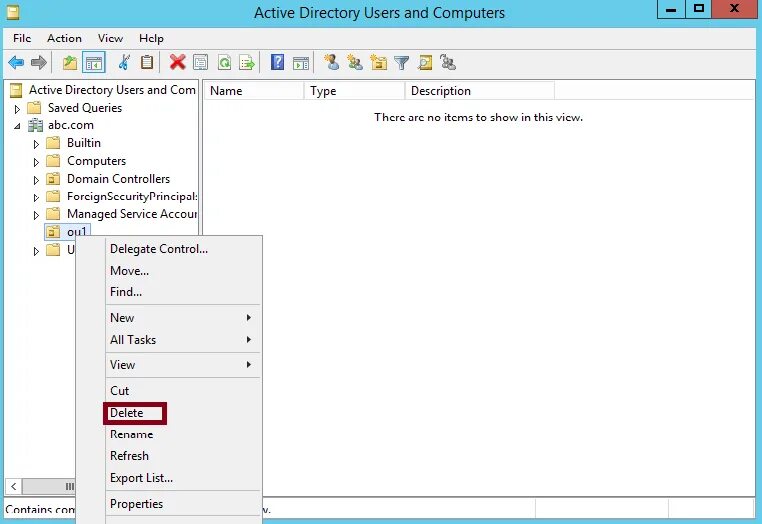Screen dimensions: 762x524
Task: Maximize the Active Directory window
Action: click(x=698, y=9)
